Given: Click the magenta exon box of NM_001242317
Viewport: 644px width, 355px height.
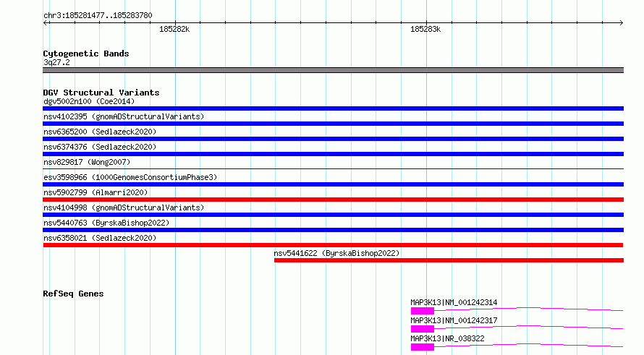Looking at the screenshot, I should pyautogui.click(x=422, y=329).
